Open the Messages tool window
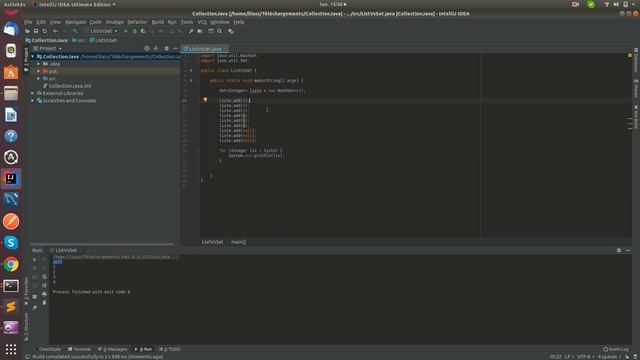Viewport: 640px width, 360px height. click(113, 349)
